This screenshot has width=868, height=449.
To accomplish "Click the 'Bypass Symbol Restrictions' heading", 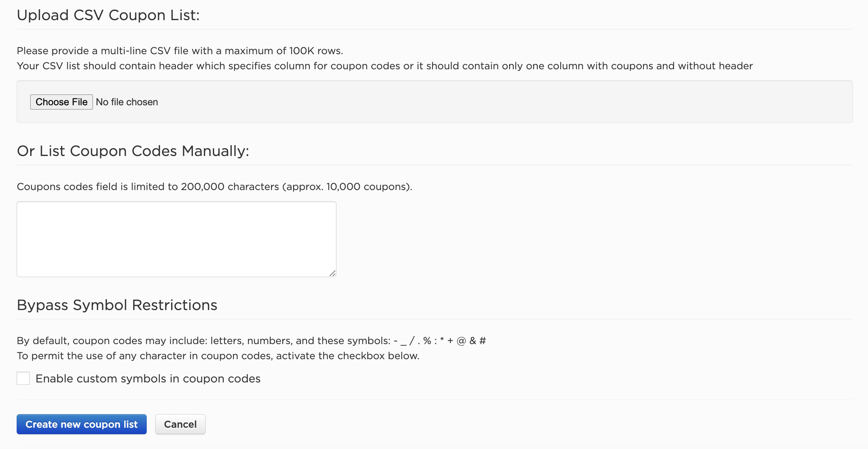I will tap(117, 305).
